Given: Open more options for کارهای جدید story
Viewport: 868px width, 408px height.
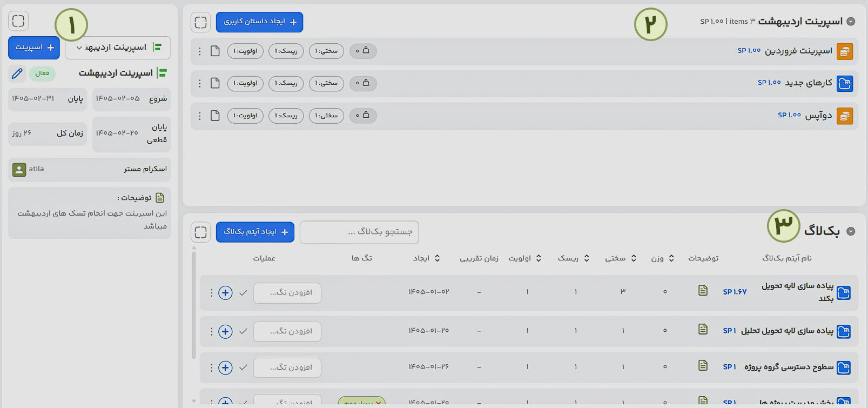Looking at the screenshot, I should pos(200,83).
